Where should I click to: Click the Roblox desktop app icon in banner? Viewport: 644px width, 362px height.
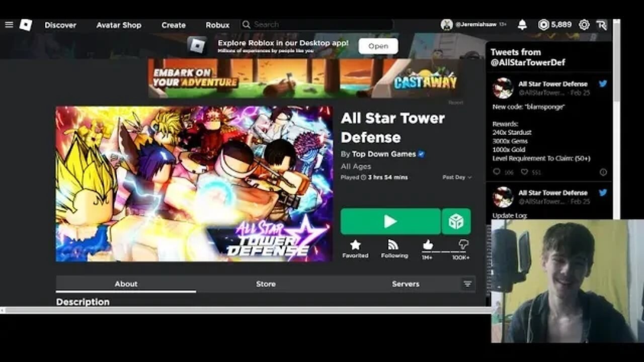pos(197,46)
